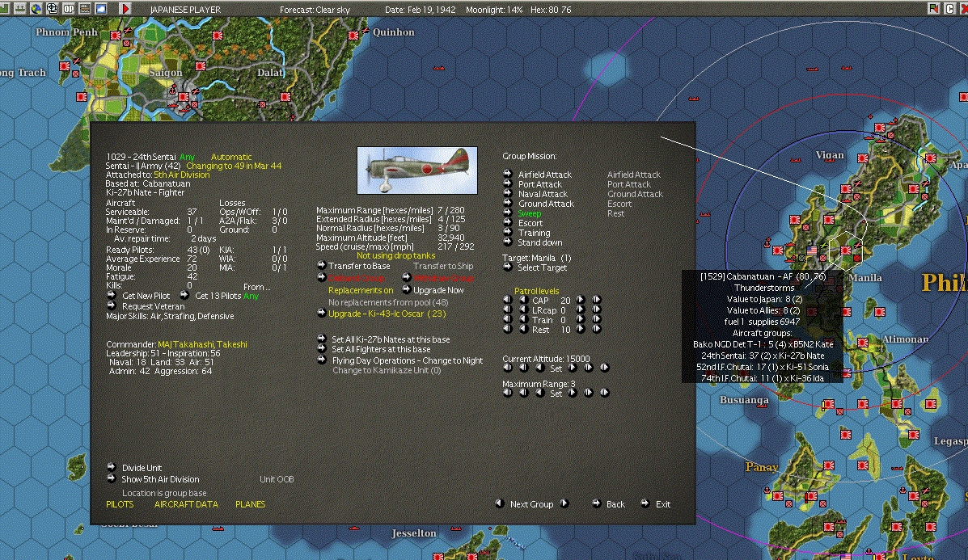Click the 24th Sentai row in tooltip
Image resolution: width=968 pixels, height=560 pixels.
coord(763,356)
